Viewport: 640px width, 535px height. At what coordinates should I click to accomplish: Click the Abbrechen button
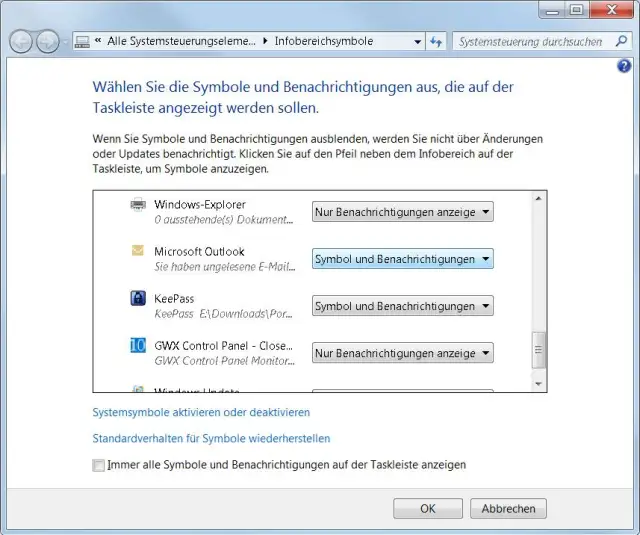coord(508,508)
